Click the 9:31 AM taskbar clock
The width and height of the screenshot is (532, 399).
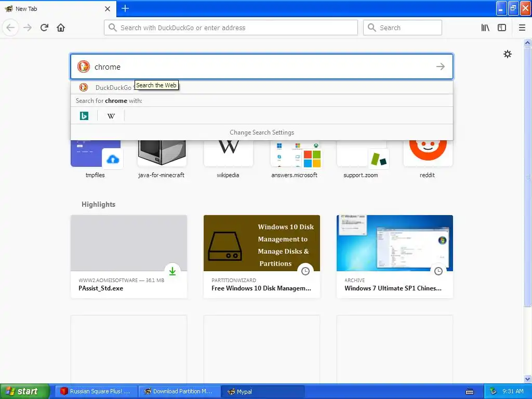[x=513, y=391]
